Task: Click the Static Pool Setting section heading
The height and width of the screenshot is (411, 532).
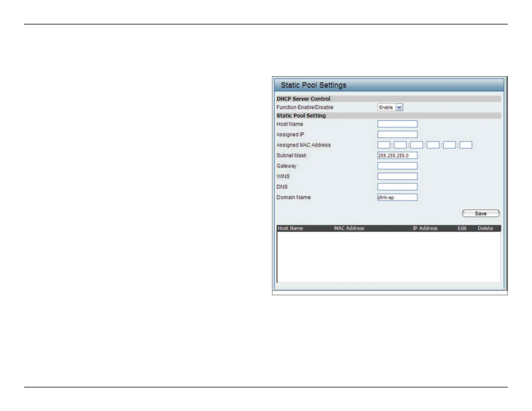Action: coord(301,116)
